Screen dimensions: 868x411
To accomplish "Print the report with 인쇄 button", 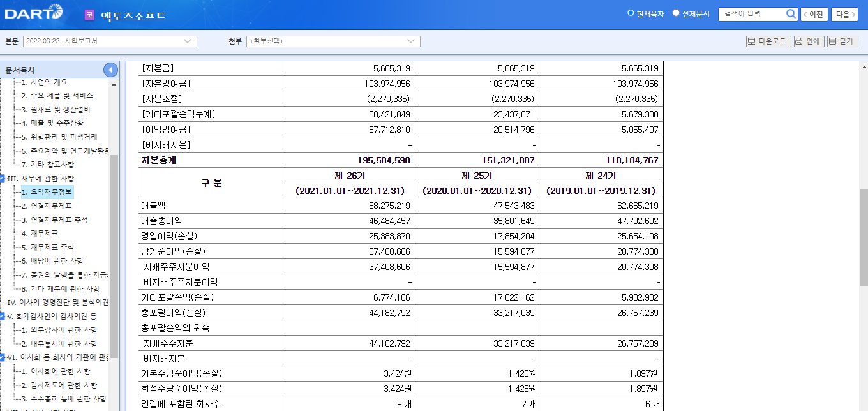I will point(809,41).
